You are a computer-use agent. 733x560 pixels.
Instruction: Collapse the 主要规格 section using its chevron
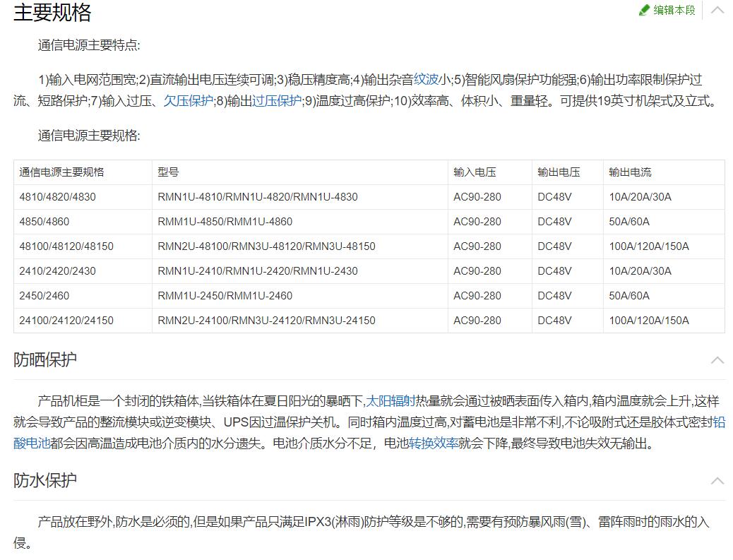(717, 10)
